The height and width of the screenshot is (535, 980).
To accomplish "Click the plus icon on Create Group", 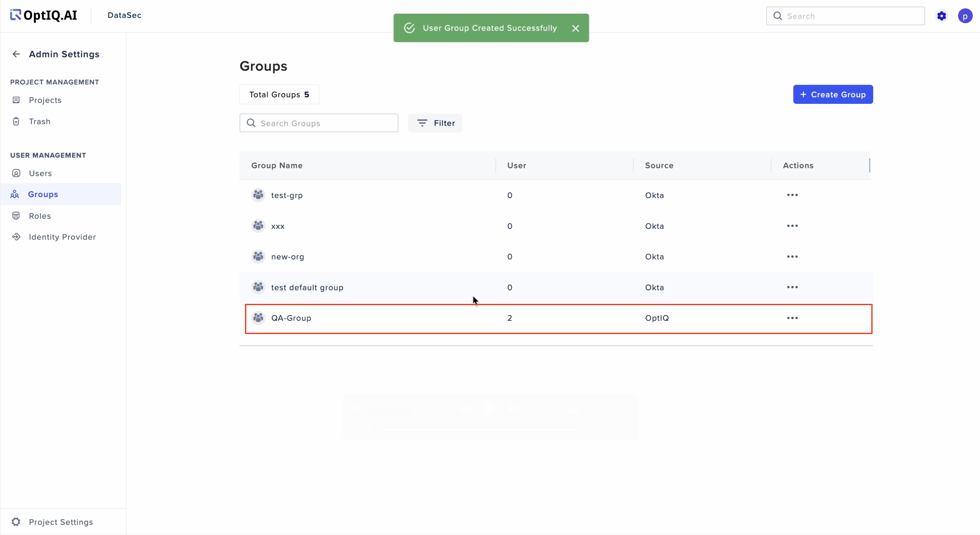I will [x=803, y=94].
